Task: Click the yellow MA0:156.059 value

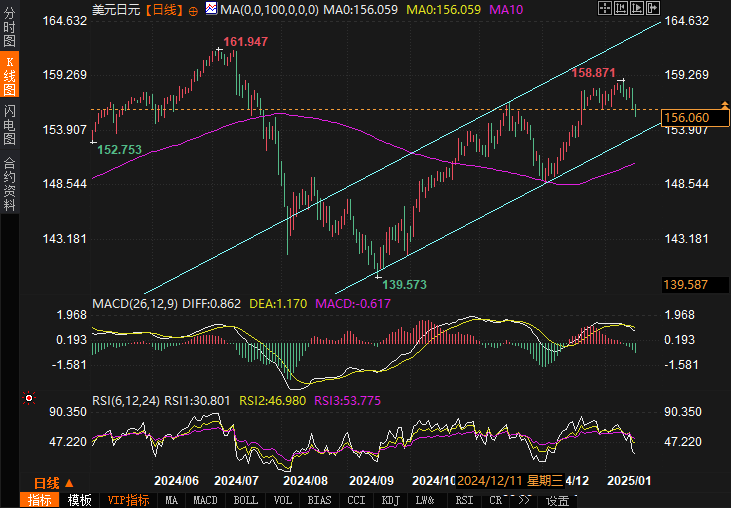Action: 443,10
